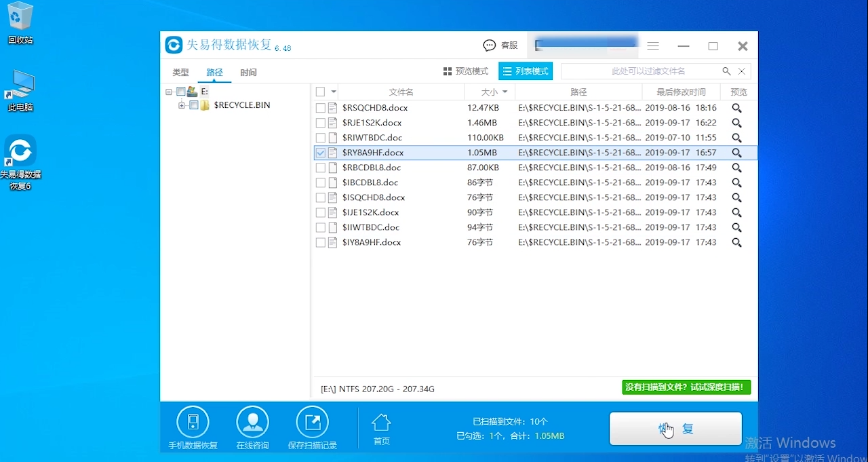This screenshot has height=462, width=868.
Task: Switch to preview mode (预览模式)
Action: pyautogui.click(x=466, y=71)
